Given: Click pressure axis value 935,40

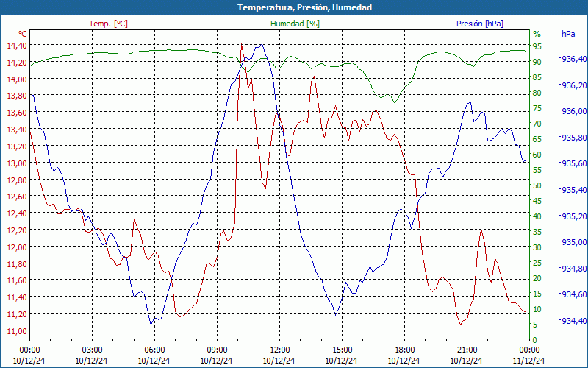Looking at the screenshot, I should tap(573, 190).
